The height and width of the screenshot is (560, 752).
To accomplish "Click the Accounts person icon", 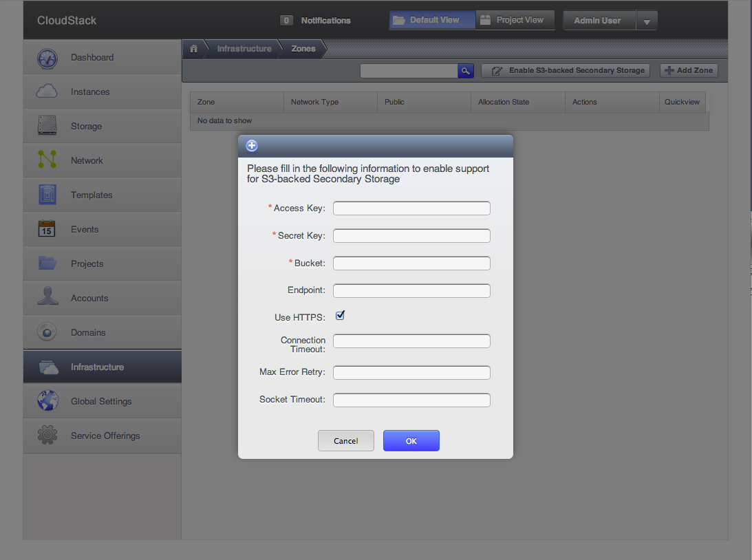I will tap(47, 296).
